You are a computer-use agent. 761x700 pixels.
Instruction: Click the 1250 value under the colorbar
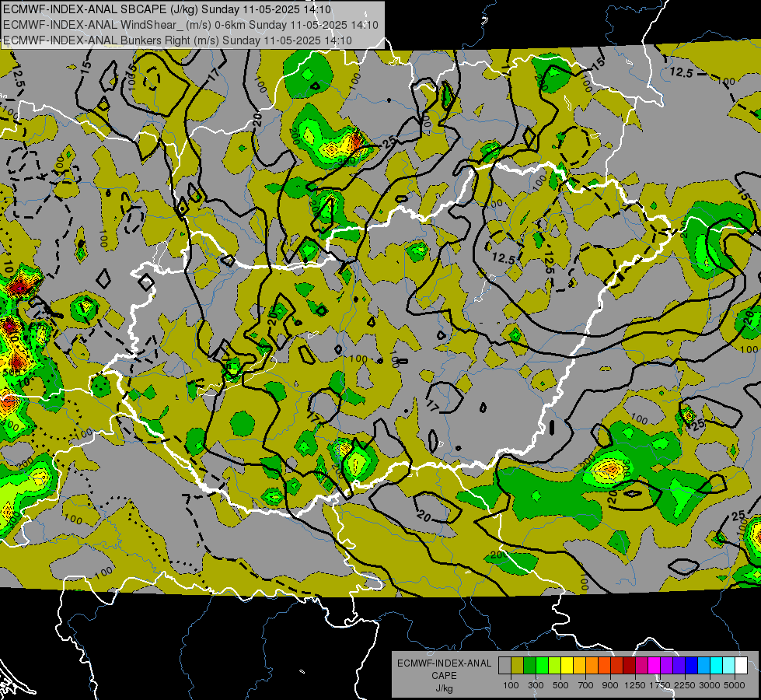(635, 685)
